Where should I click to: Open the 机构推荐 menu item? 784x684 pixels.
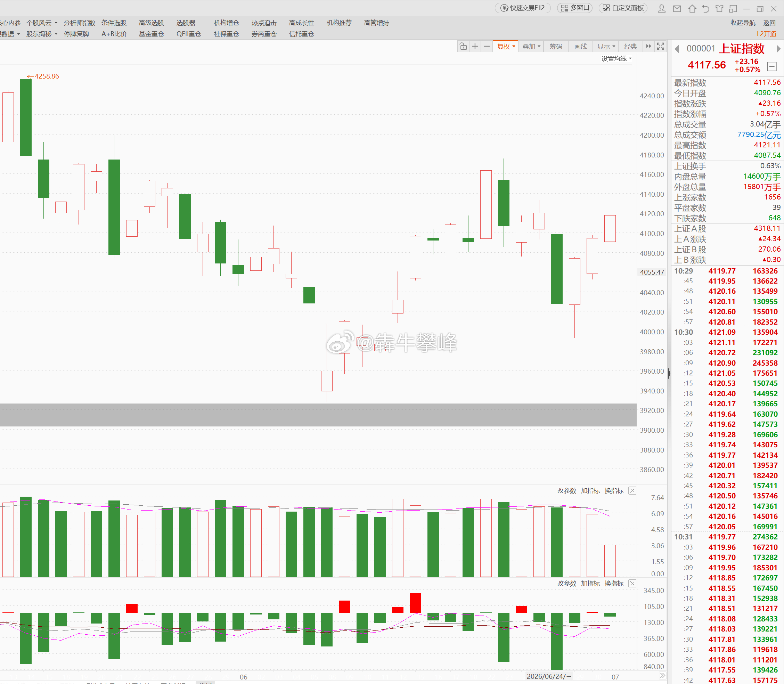339,23
